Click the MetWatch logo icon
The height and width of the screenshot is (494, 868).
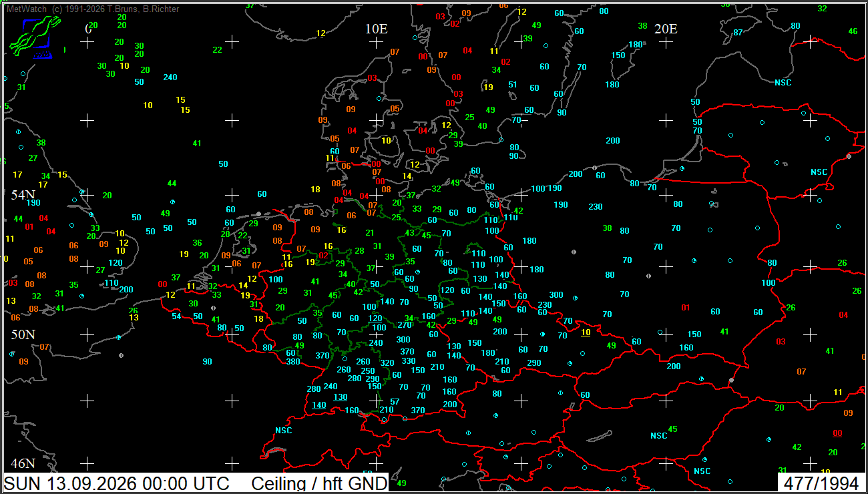(x=35, y=38)
